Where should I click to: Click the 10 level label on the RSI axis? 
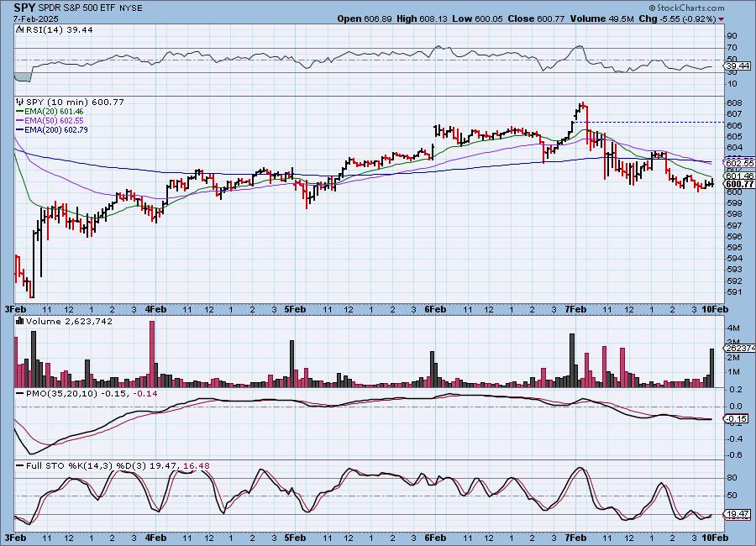[732, 83]
